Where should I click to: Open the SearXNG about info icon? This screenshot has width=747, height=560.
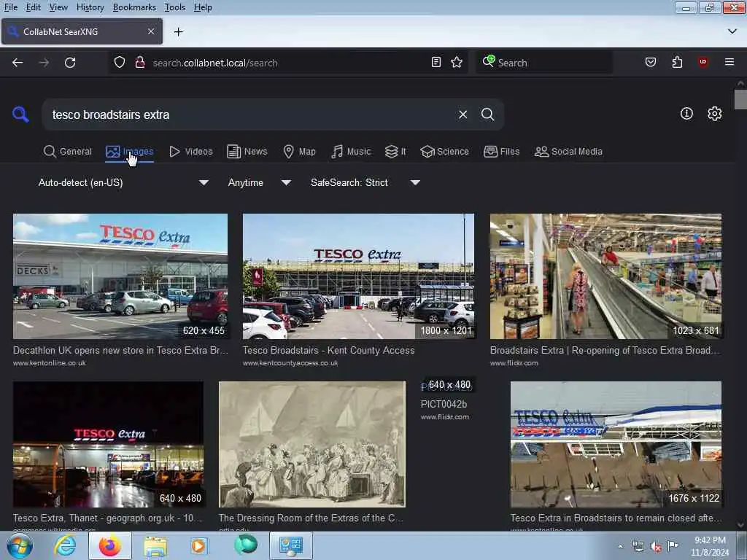(686, 113)
